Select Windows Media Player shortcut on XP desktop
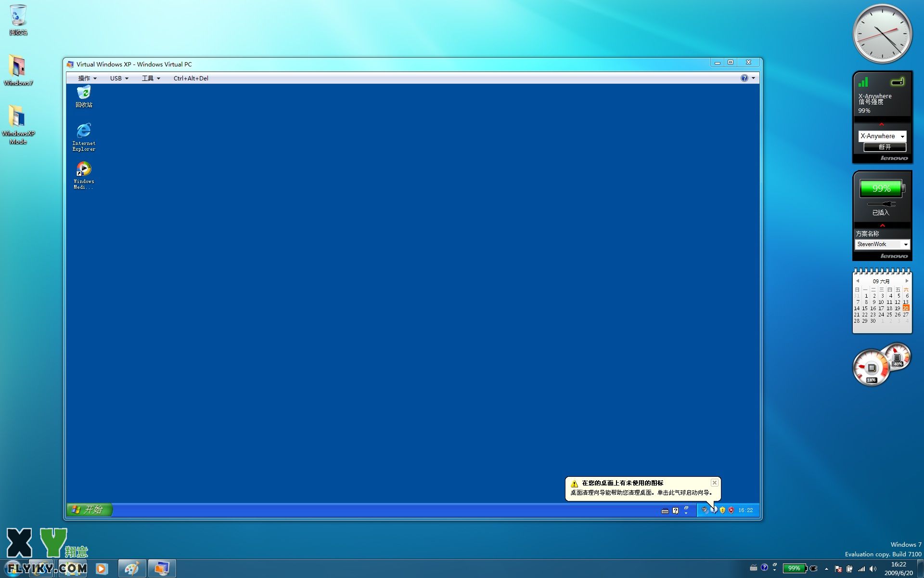Image resolution: width=924 pixels, height=578 pixels. 84,175
